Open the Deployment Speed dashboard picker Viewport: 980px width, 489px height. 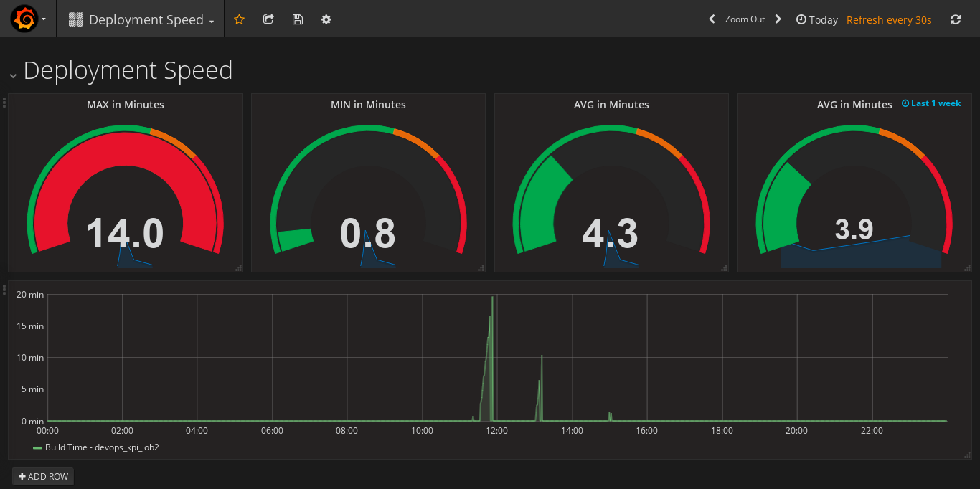(x=141, y=20)
